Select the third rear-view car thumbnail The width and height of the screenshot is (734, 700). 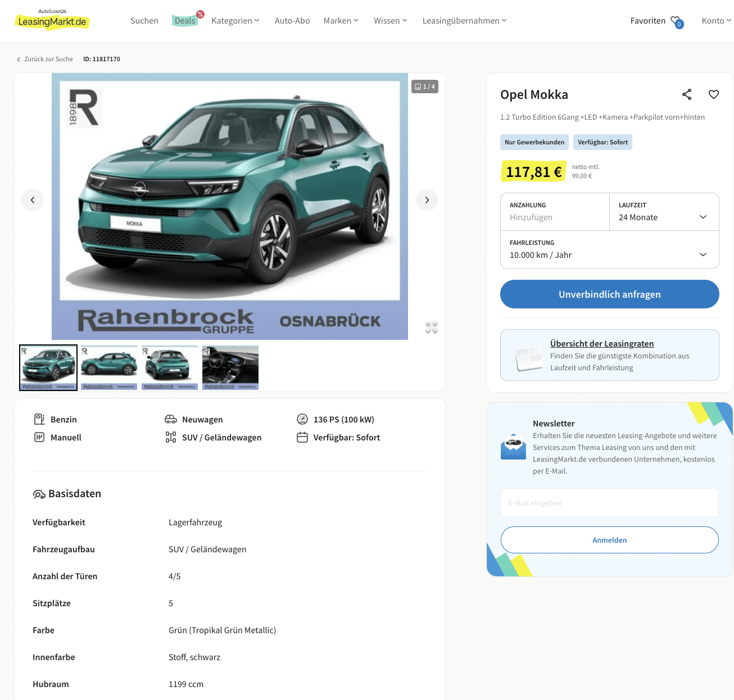(x=170, y=367)
